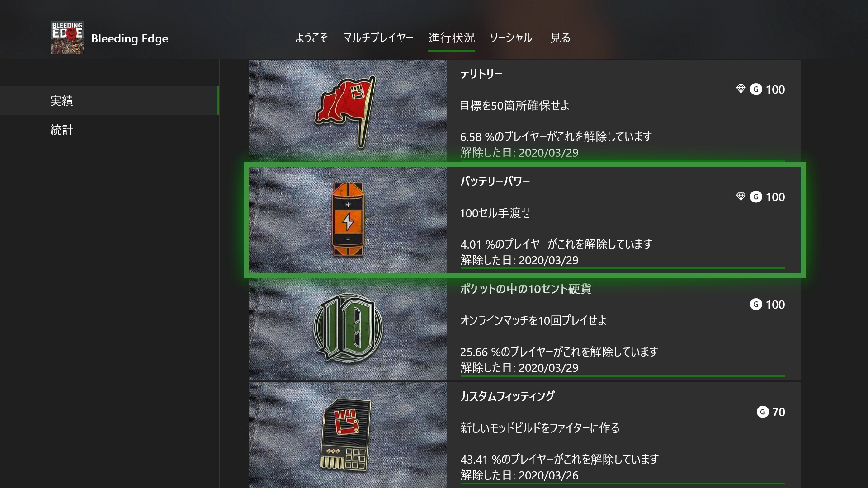The width and height of the screenshot is (868, 488).
Task: Click the progress bar under バッテリーパワー
Action: pyautogui.click(x=623, y=268)
